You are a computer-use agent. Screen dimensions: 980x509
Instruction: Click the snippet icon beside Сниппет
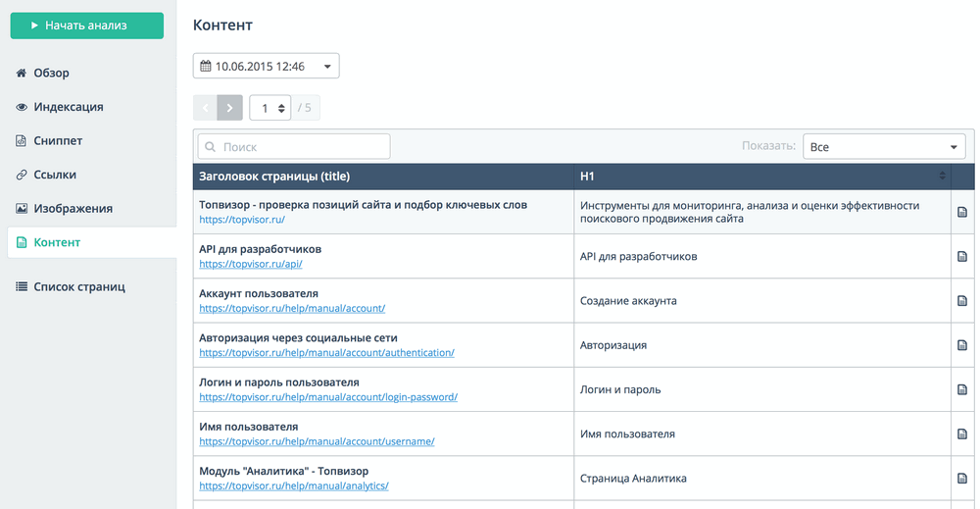click(x=22, y=140)
